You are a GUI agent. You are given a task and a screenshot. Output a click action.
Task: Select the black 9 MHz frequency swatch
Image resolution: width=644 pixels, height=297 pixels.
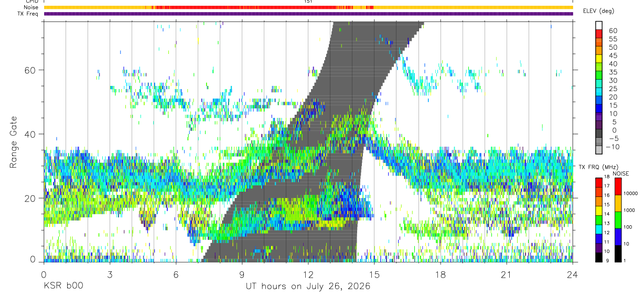click(598, 257)
